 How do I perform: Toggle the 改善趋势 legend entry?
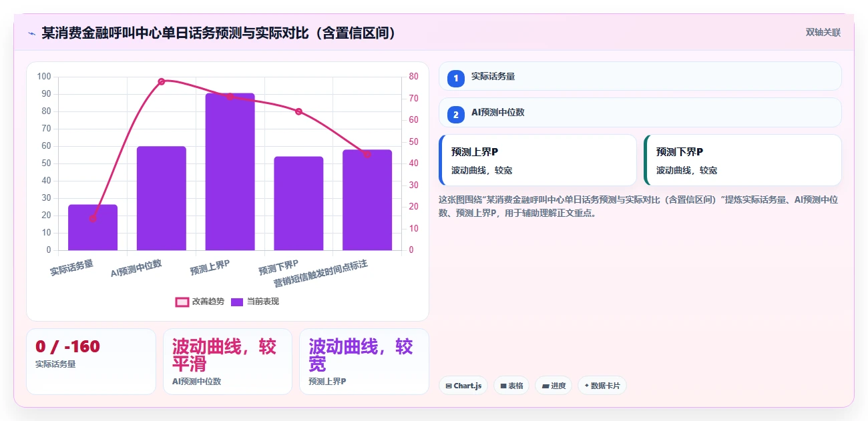click(x=200, y=302)
